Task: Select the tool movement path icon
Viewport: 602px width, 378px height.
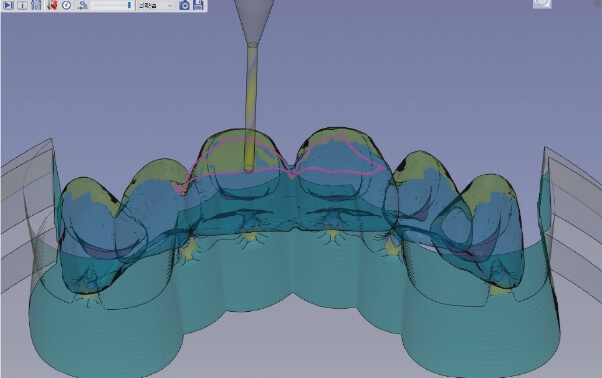Action: pos(83,5)
